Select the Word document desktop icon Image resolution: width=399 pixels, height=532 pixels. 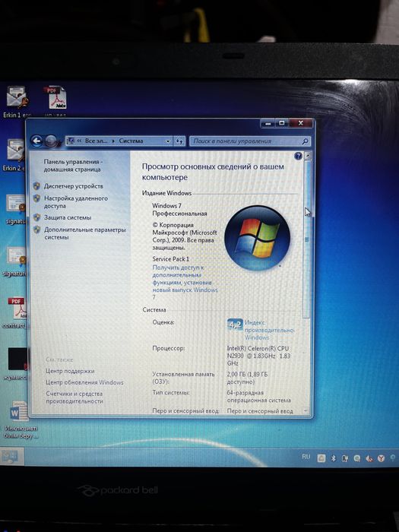click(x=20, y=420)
